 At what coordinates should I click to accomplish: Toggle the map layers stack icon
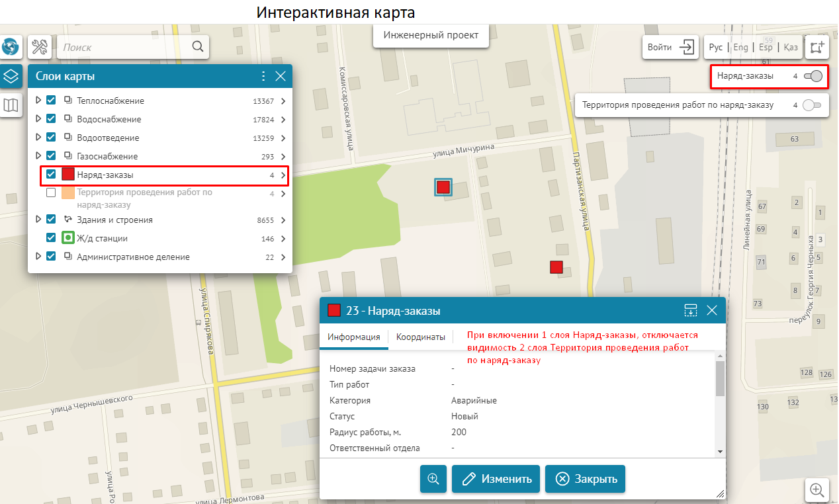(11, 77)
